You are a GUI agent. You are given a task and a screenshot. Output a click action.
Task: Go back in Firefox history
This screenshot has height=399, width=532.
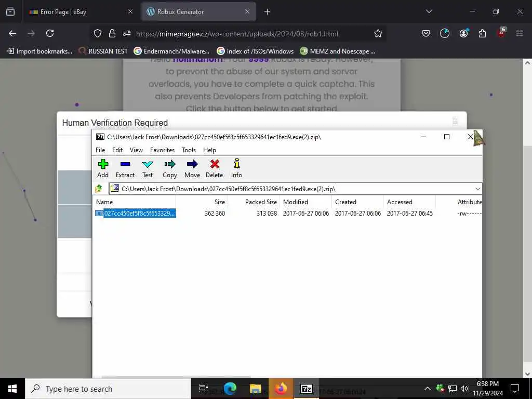tap(12, 33)
